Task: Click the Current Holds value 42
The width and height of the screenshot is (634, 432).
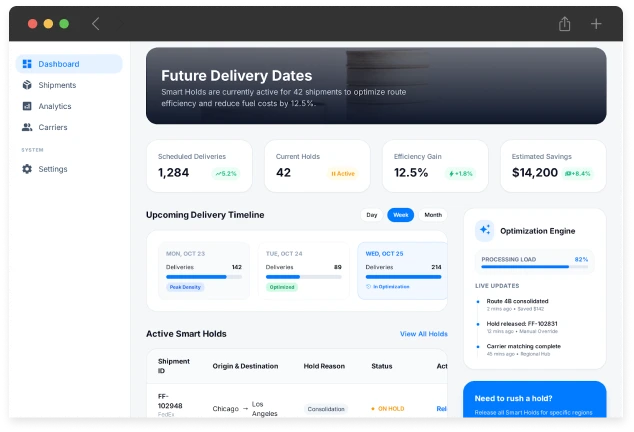Action: tap(283, 173)
